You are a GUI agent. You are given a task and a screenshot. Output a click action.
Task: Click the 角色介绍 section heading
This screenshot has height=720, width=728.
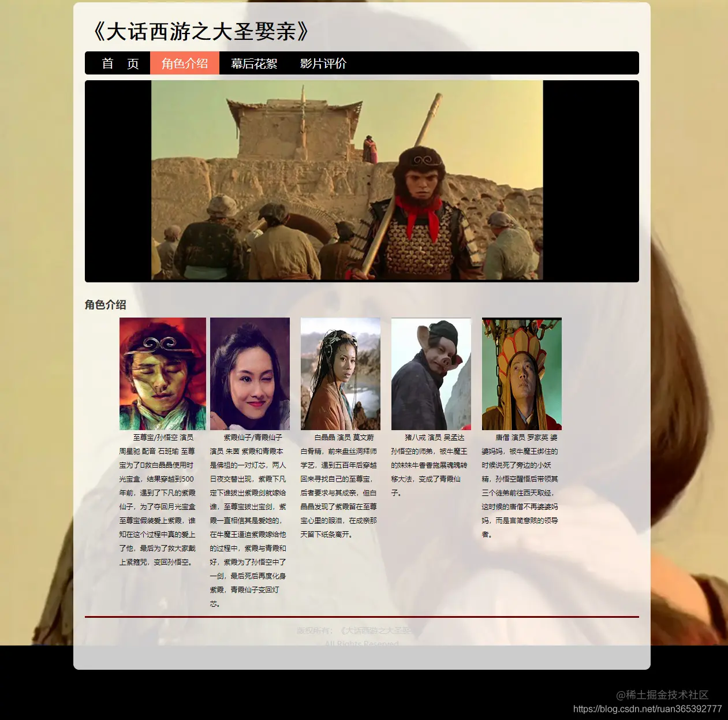[105, 305]
